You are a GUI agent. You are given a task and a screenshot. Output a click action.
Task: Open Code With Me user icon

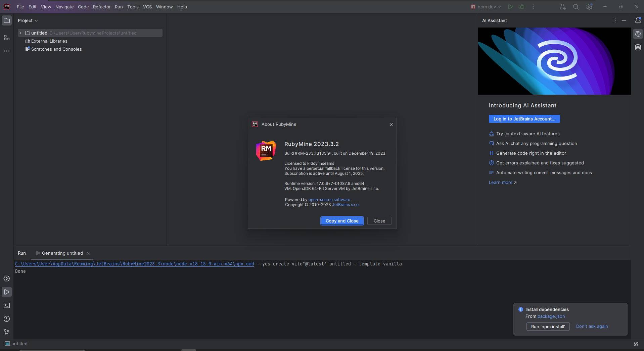[562, 7]
